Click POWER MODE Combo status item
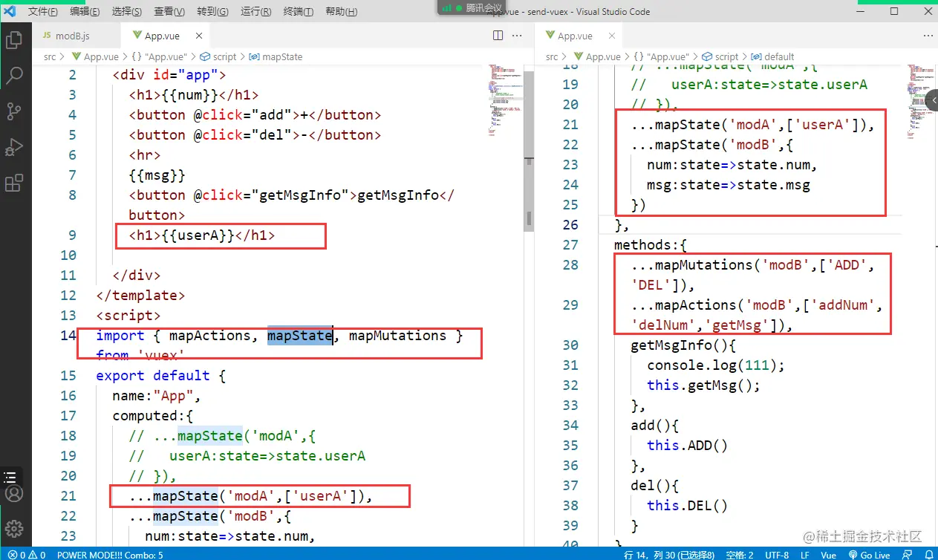Screen dimensions: 938x560 point(110,555)
